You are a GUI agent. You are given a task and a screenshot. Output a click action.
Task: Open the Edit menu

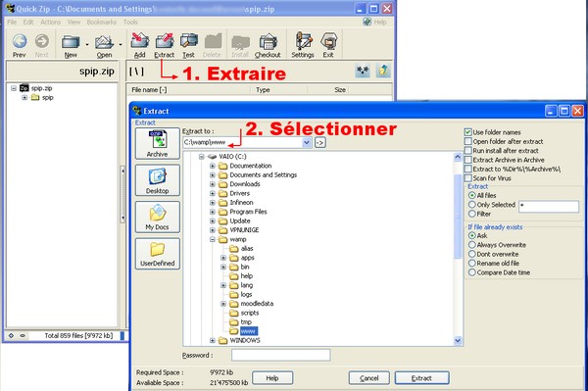[x=28, y=23]
